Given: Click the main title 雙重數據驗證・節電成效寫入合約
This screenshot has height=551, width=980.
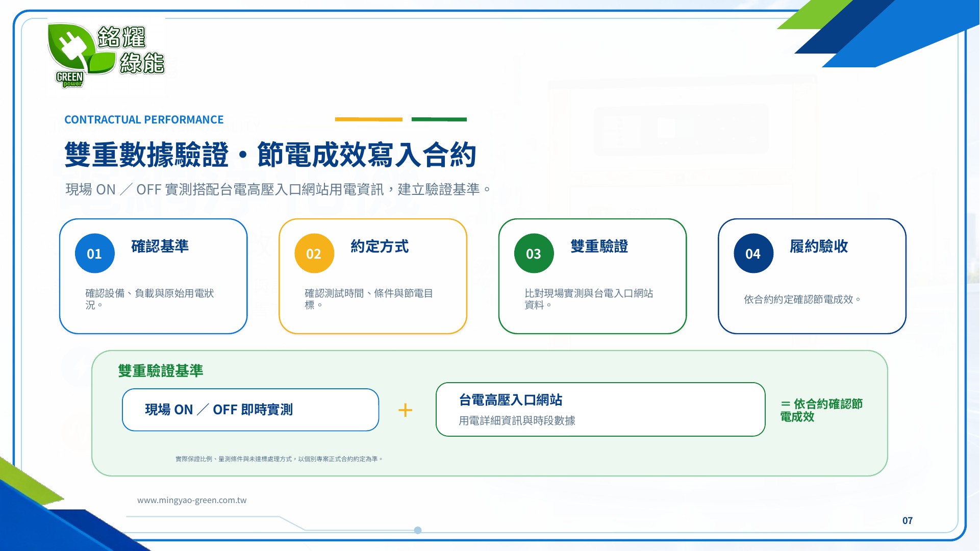Looking at the screenshot, I should click(270, 155).
